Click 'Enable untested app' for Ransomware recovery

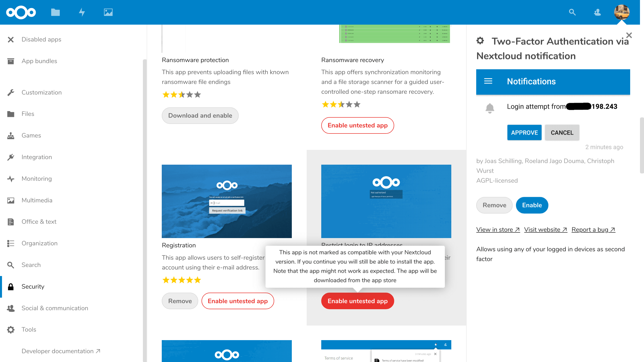pos(357,125)
